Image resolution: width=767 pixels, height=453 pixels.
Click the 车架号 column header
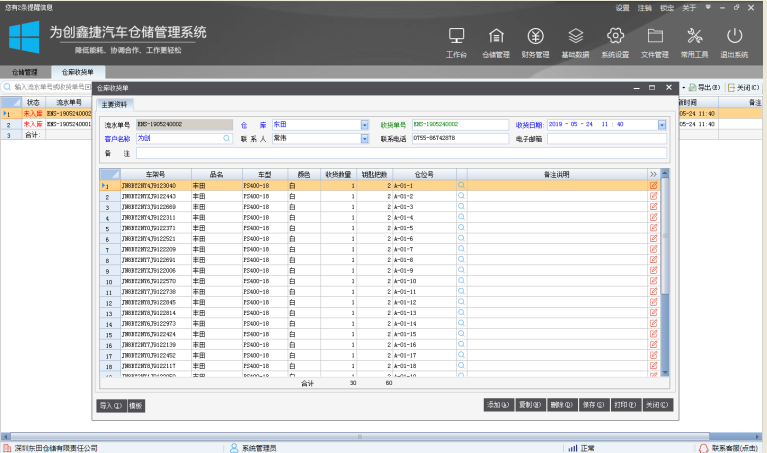[156, 174]
